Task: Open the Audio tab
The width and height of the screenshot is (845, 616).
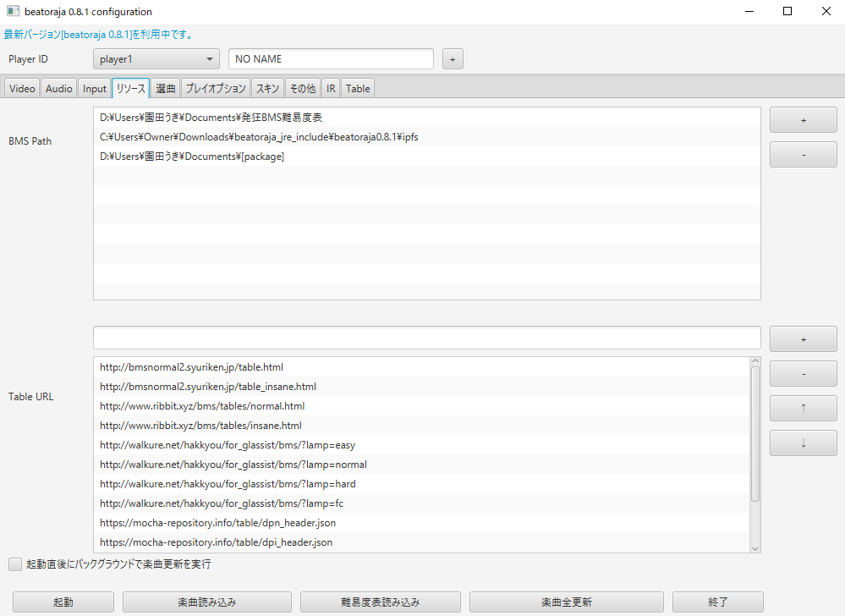Action: (59, 88)
